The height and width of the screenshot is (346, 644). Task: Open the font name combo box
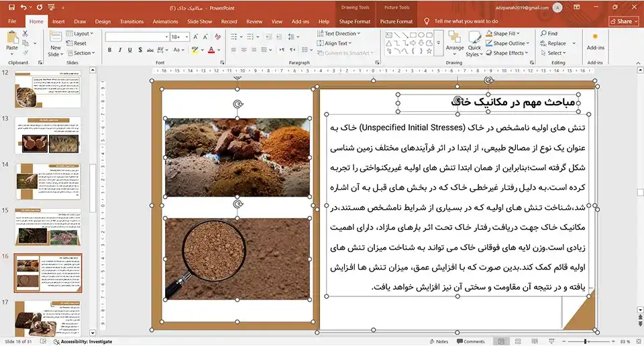(137, 37)
